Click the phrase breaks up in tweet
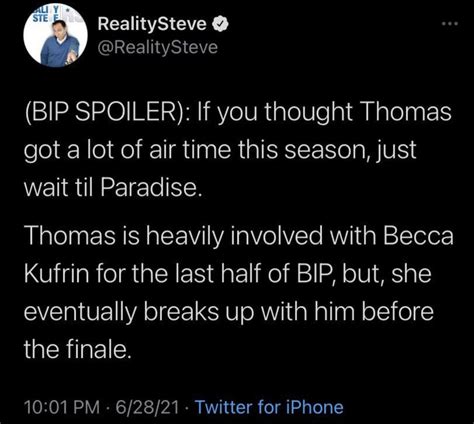Image resolution: width=474 pixels, height=424 pixels. coord(198,313)
